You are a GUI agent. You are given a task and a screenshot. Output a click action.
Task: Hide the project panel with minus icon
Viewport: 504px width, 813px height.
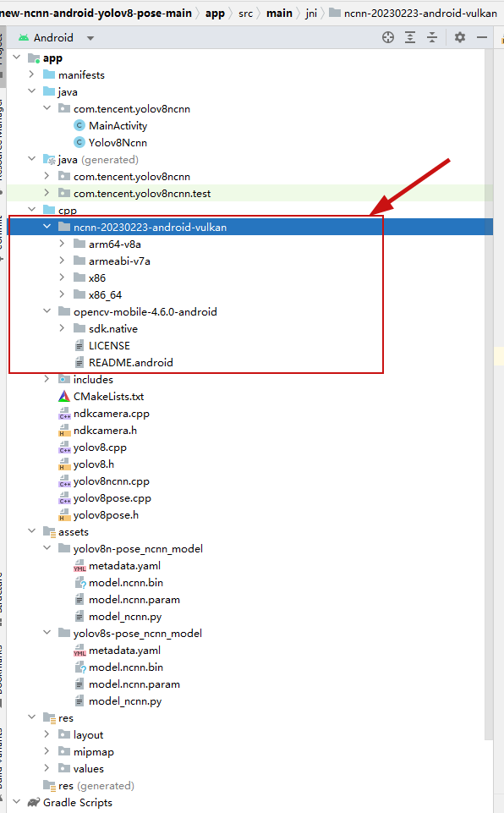482,37
